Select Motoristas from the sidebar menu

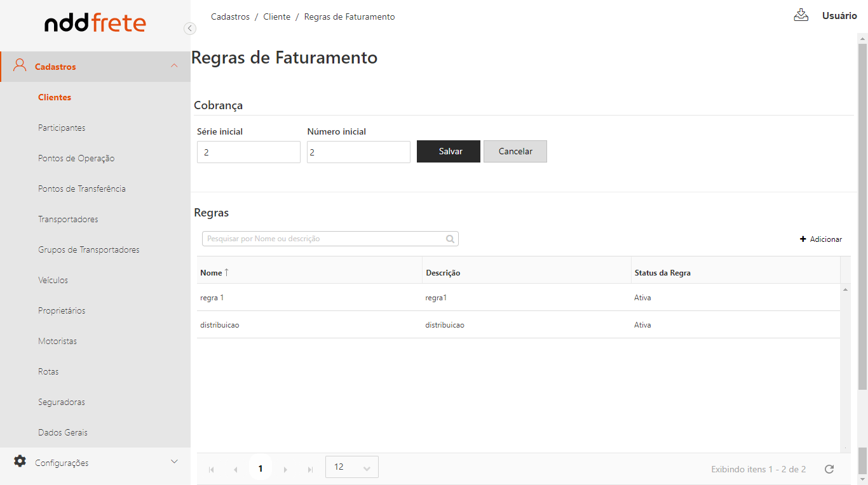coord(57,341)
